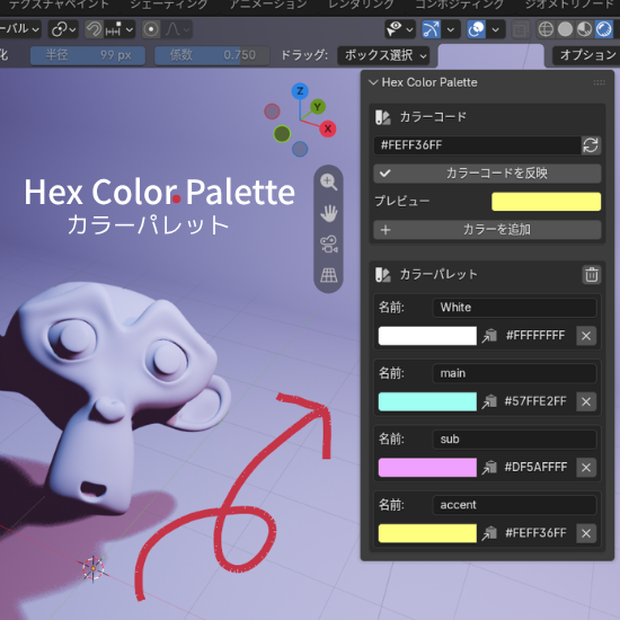Click the blue Z axis gizmo

point(300,91)
